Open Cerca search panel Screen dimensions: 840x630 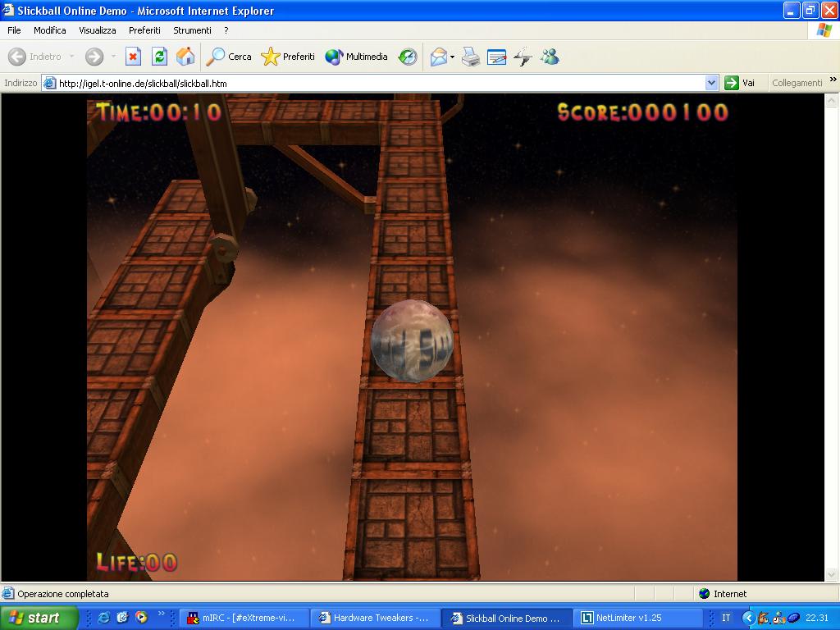[229, 57]
